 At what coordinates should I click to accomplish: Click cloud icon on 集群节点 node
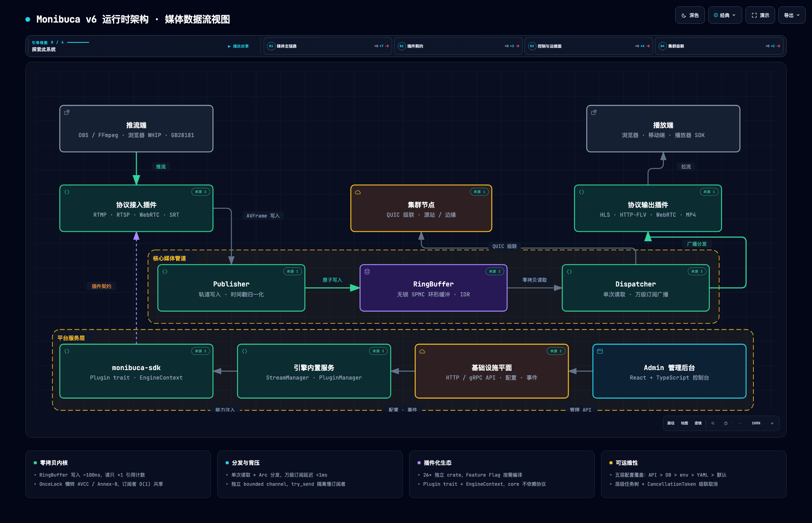[358, 192]
